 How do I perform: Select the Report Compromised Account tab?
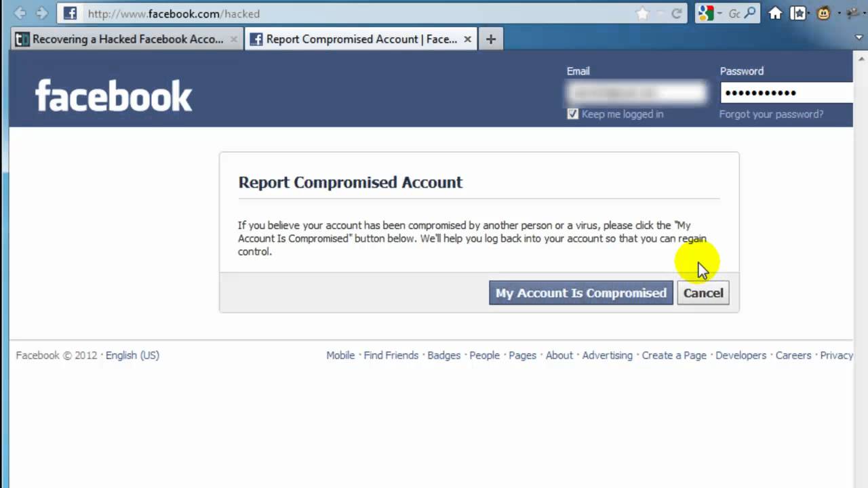click(x=361, y=39)
